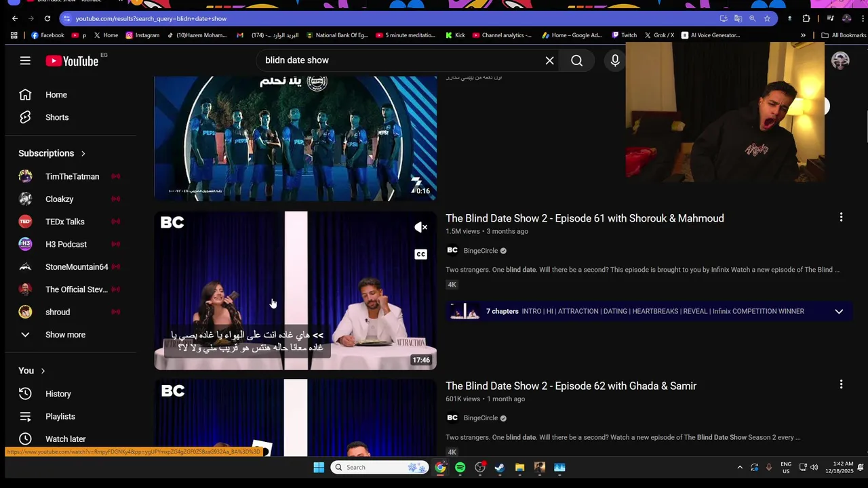
Task: Expand the You section arrow
Action: (43, 371)
